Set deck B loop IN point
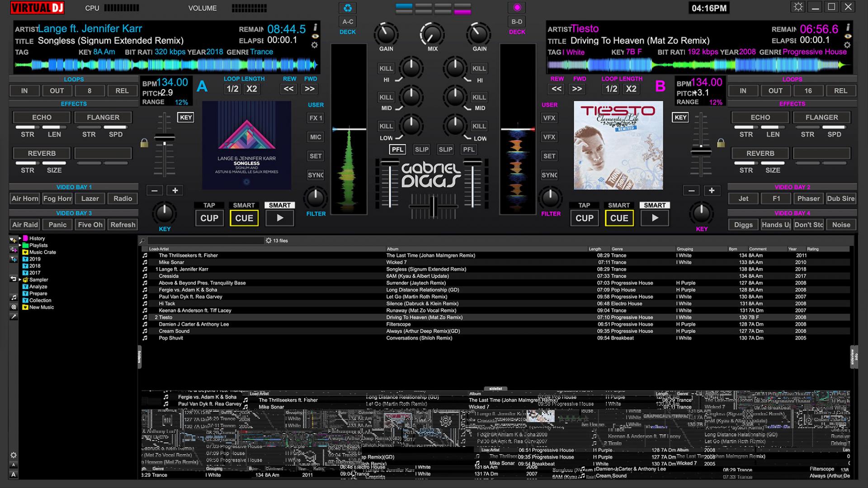 tap(743, 90)
